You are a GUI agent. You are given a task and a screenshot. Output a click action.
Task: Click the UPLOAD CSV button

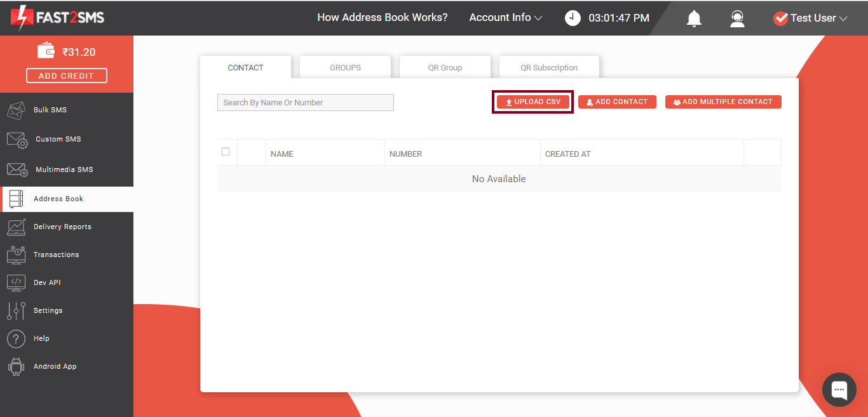(532, 102)
